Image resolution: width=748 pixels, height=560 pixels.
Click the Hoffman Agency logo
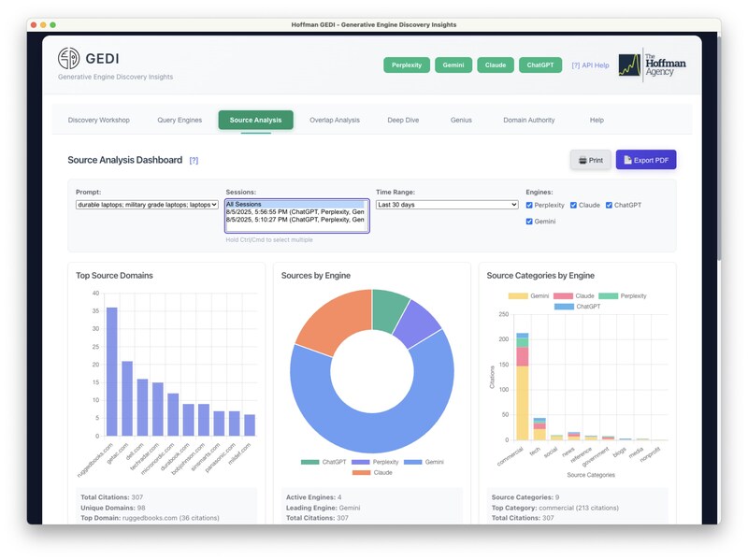[x=652, y=65]
